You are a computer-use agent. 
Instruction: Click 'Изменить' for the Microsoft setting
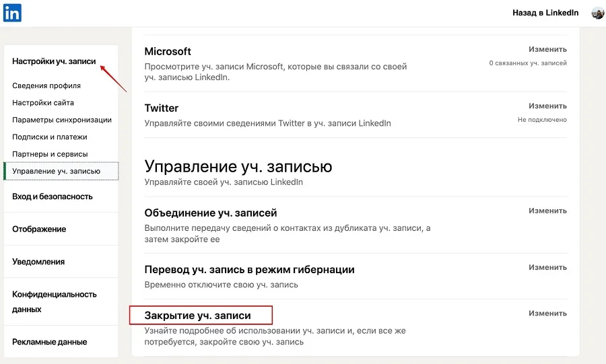click(547, 49)
